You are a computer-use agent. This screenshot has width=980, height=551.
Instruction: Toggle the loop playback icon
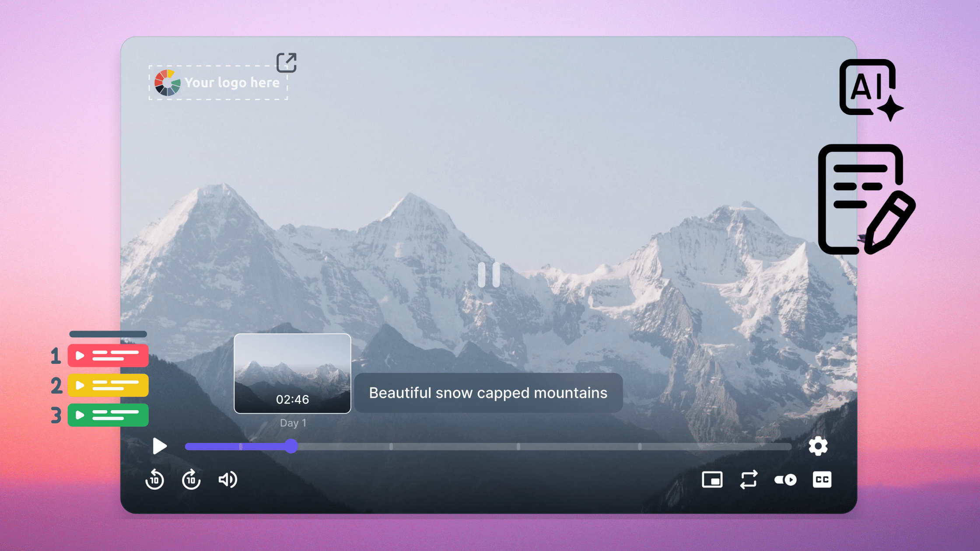pyautogui.click(x=749, y=480)
